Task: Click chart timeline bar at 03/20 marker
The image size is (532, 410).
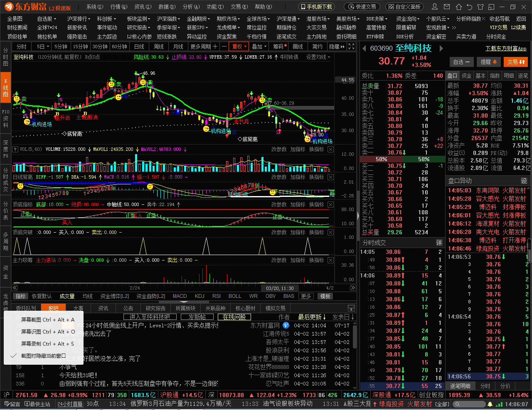Action: pos(280,288)
